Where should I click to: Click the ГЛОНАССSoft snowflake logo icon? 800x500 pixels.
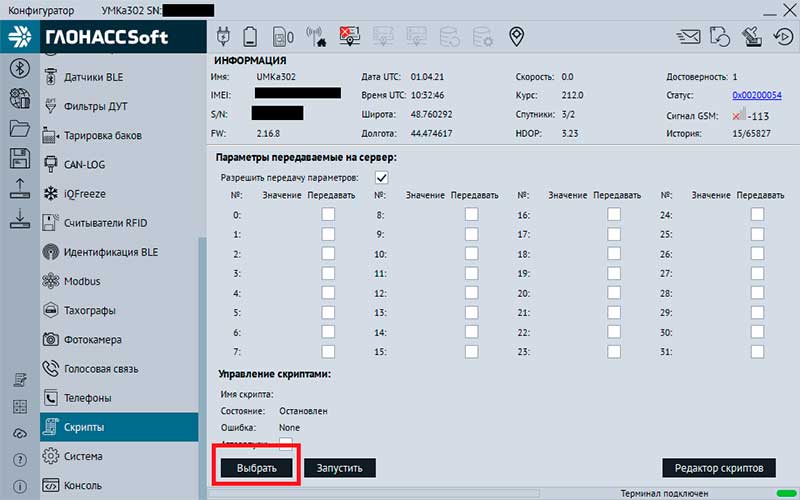20,37
